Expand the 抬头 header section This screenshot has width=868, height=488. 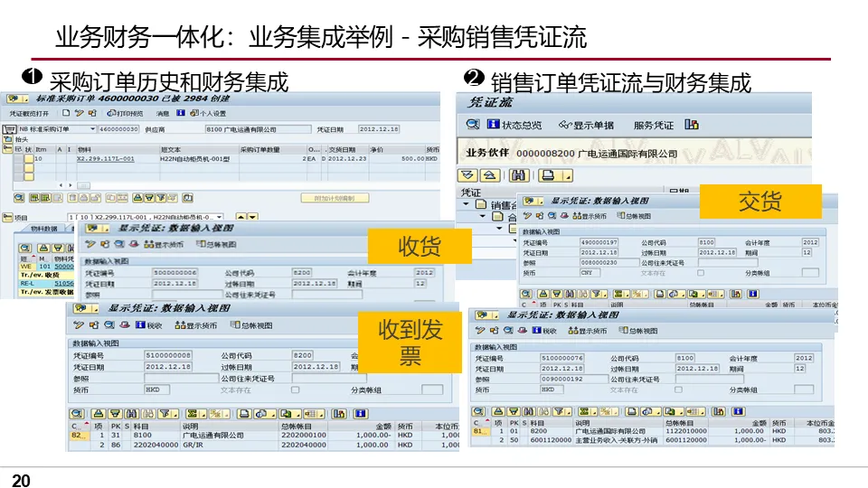[x=8, y=139]
